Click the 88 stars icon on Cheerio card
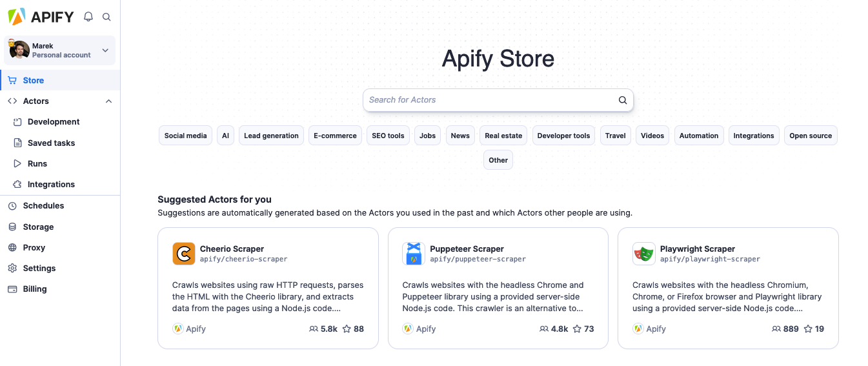This screenshot has height=366, width=868. pos(347,329)
